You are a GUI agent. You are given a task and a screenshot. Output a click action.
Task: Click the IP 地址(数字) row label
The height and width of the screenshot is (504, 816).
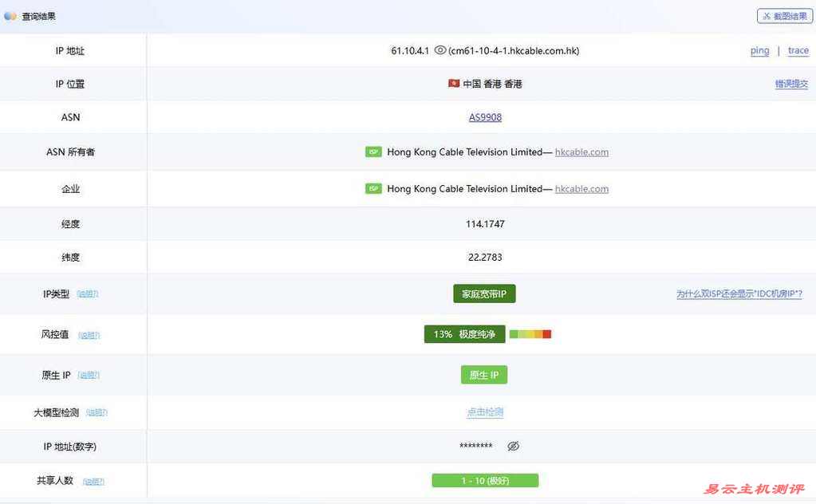coord(69,447)
